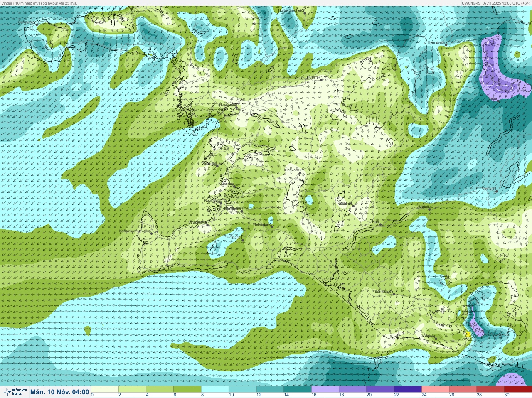Click the Holtavörðuheiði station label

[291, 10]
